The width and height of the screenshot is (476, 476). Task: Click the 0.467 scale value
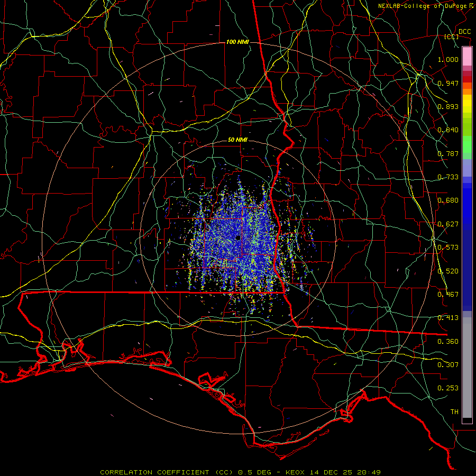tap(448, 295)
